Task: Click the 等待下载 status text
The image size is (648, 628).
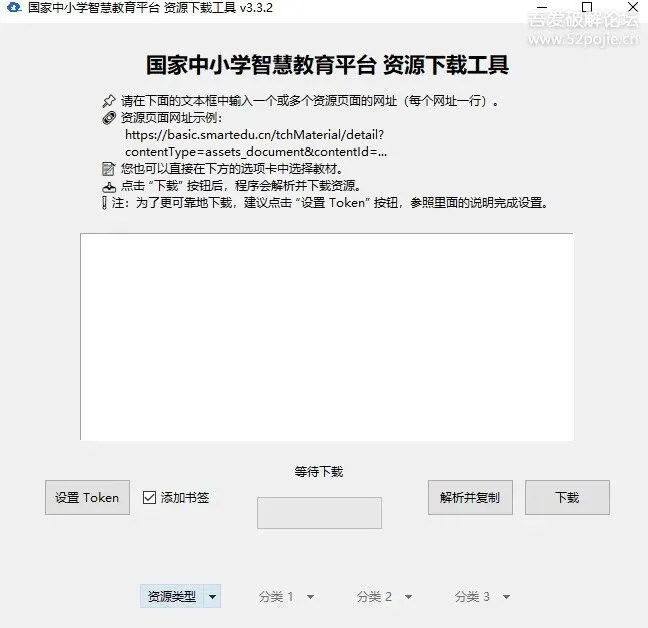Action: (x=319, y=471)
